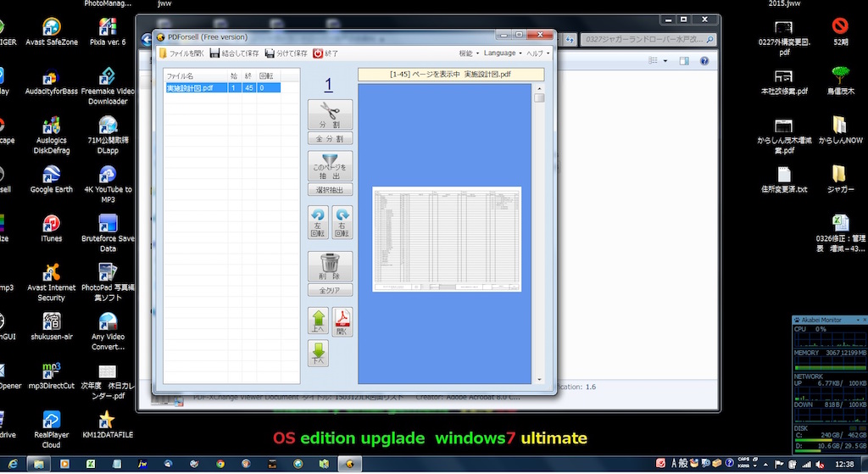Click the preview vertical scrollbar thumb

[539, 98]
